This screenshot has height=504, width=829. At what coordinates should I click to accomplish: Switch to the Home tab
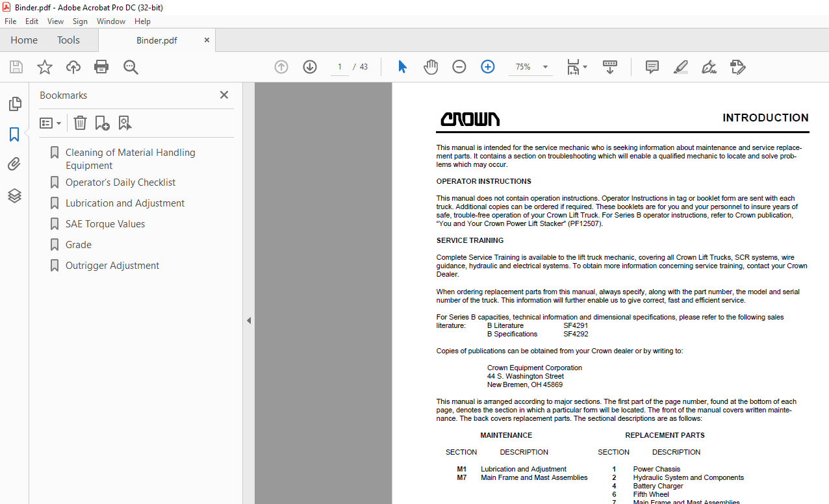point(24,40)
